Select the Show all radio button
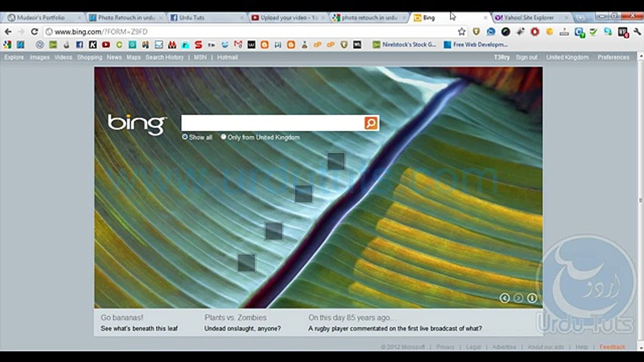 [185, 137]
